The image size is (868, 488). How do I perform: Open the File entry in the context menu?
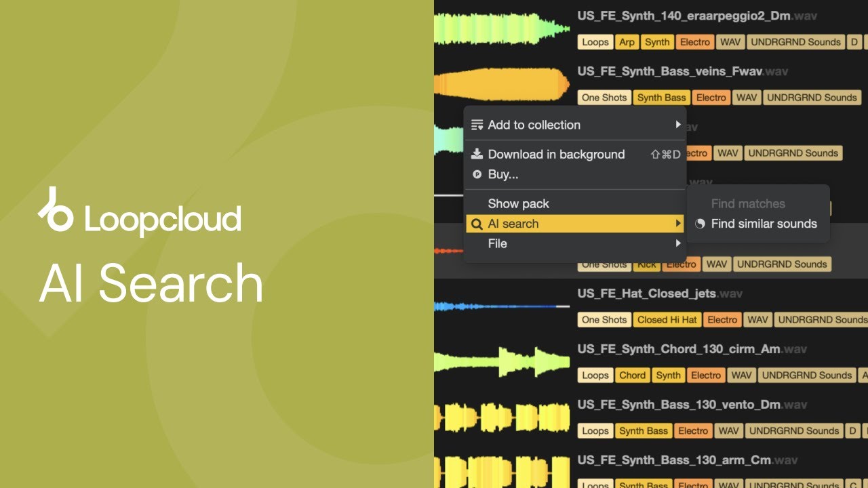coord(575,243)
